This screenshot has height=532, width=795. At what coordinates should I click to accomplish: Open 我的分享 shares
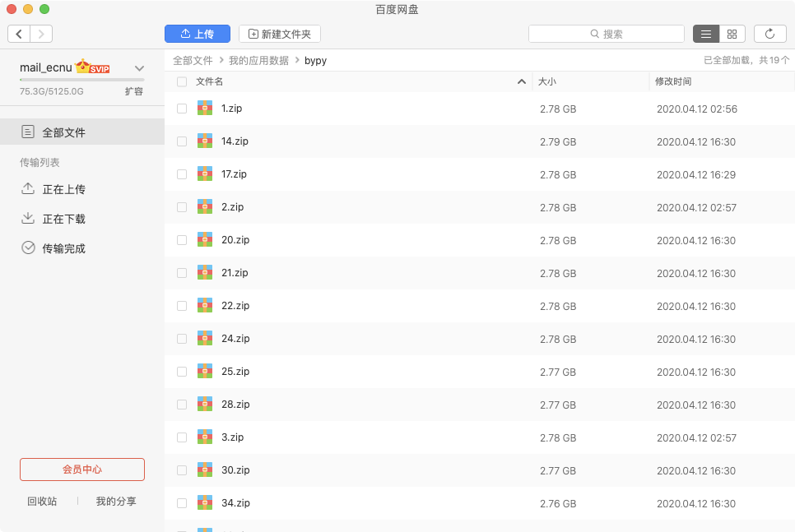(x=116, y=501)
